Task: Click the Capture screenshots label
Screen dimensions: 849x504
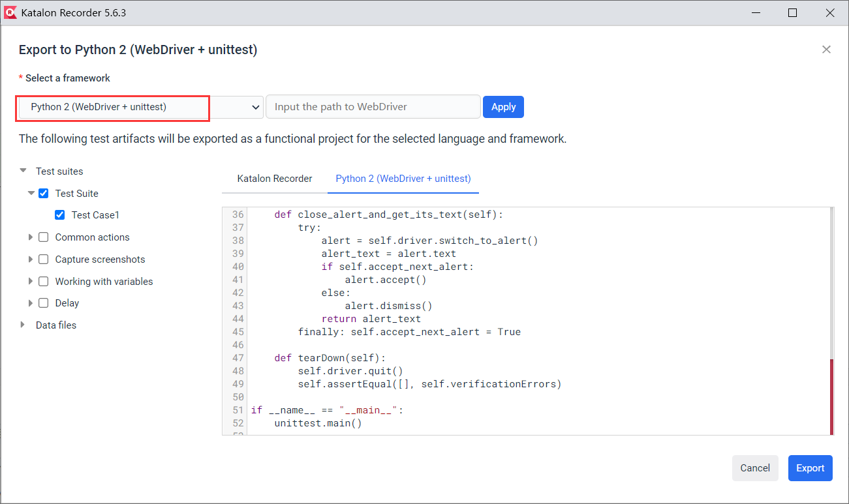Action: 100,259
